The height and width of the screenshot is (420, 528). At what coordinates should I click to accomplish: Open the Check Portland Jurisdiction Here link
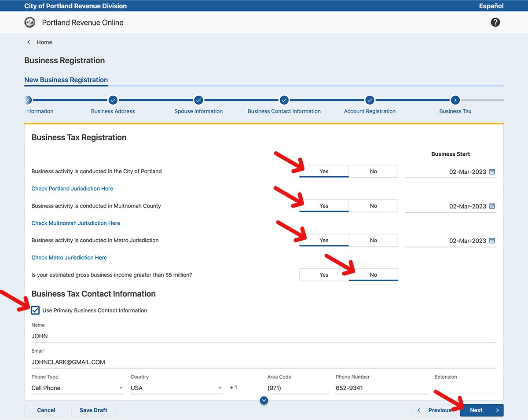[72, 189]
